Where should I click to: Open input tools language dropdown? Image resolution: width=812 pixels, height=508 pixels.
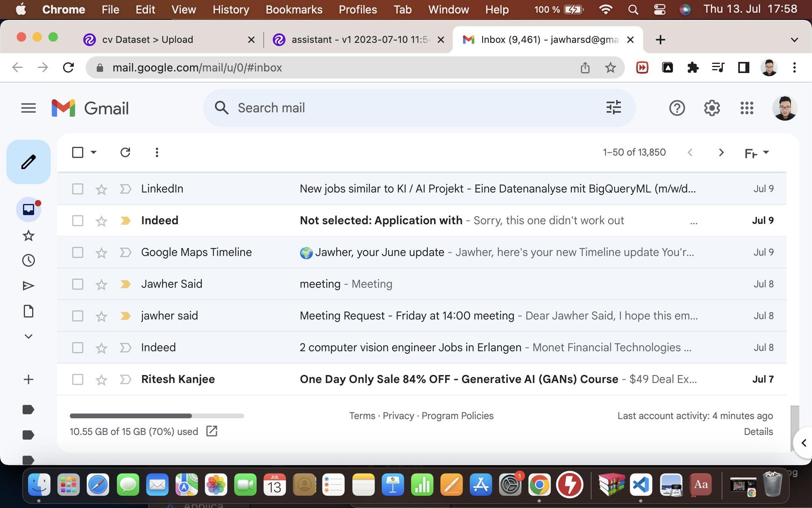click(x=756, y=152)
